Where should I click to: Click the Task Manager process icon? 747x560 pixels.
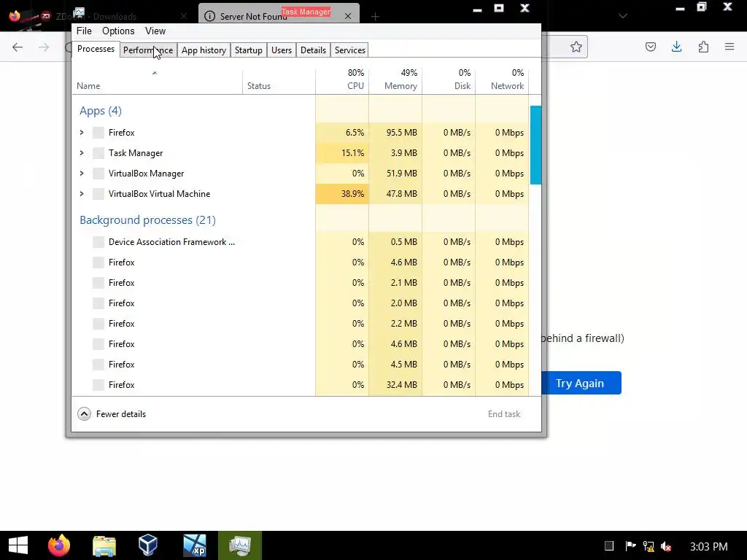pyautogui.click(x=98, y=153)
